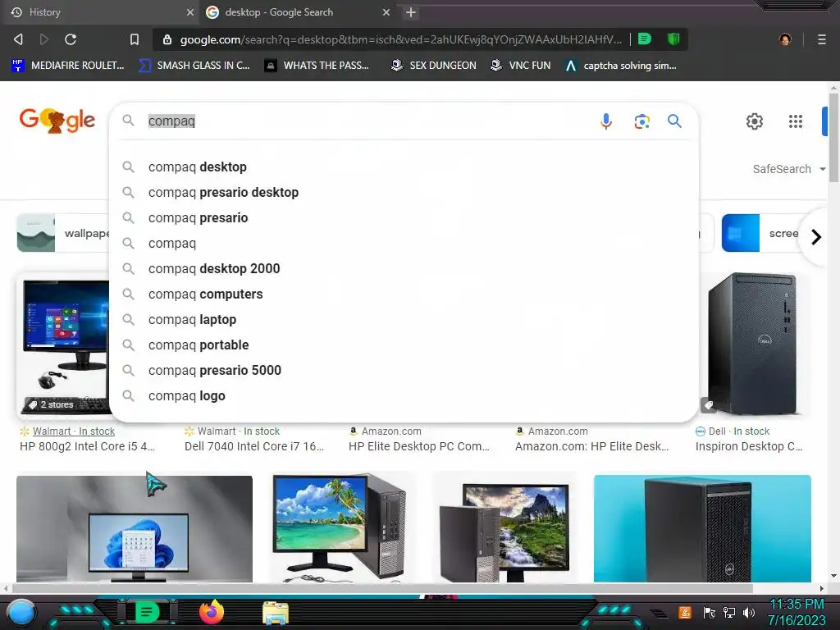Switch to the desktop - Google Search tab
Viewport: 840px width, 630px height.
298,12
